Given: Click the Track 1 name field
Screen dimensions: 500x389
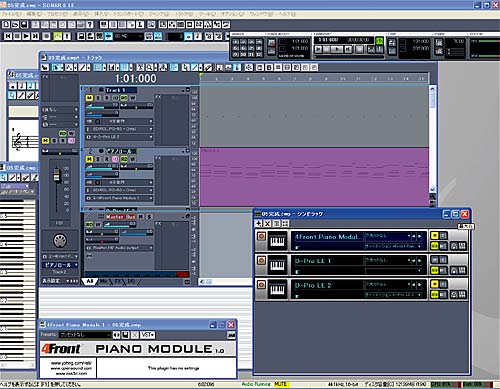Looking at the screenshot, I should [121, 90].
